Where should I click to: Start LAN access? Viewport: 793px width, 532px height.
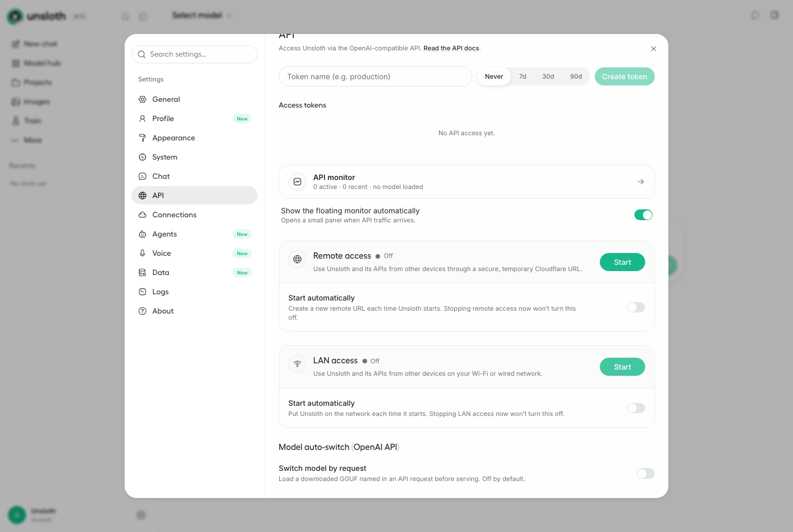point(623,367)
